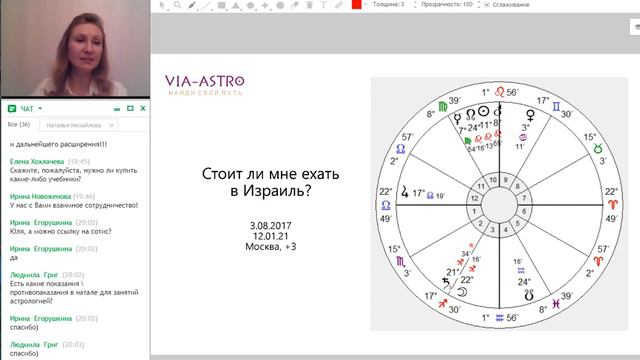
Task: Select the ellipse shape tool
Action: (280, 5)
